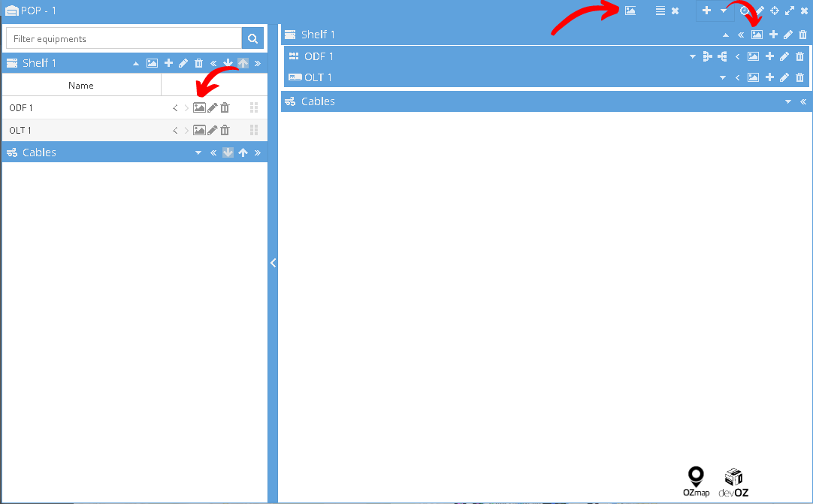Toggle fullscreen expand icon in top bar
Image resolution: width=813 pixels, height=504 pixels.
click(790, 11)
